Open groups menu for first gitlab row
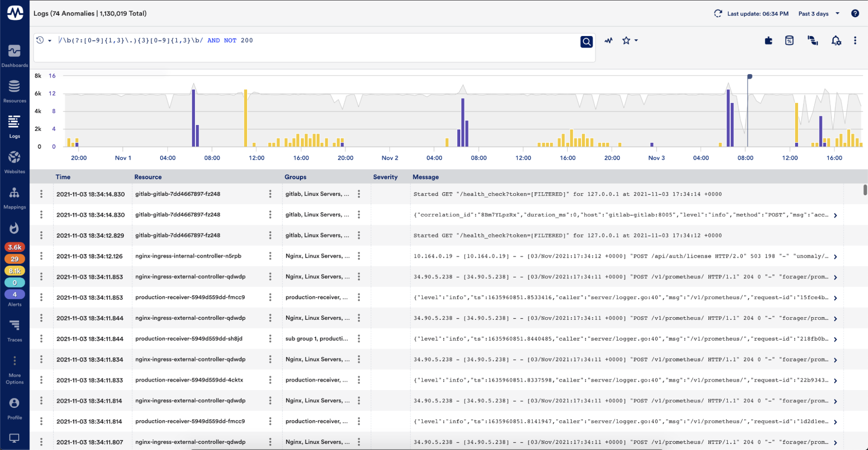The image size is (868, 450). [x=359, y=194]
